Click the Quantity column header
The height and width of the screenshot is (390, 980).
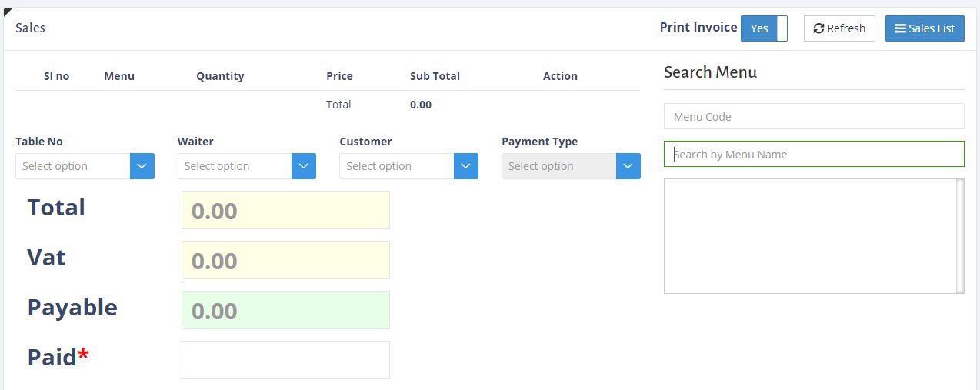point(220,76)
